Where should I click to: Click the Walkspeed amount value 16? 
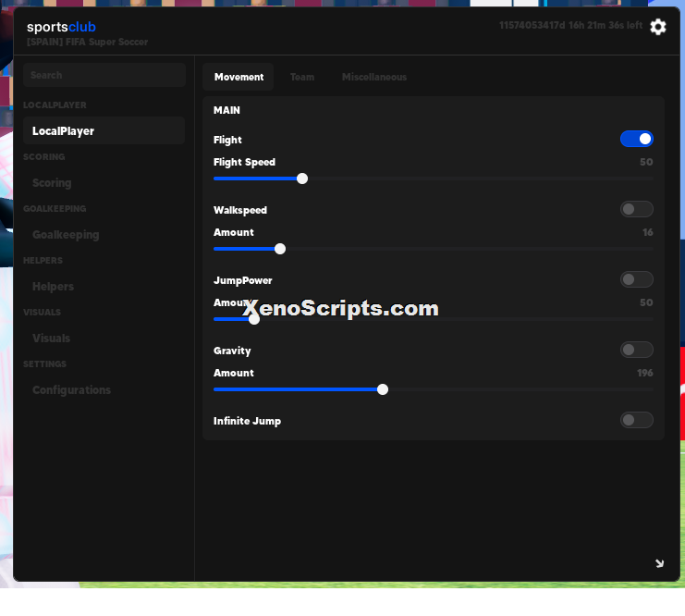[x=648, y=232]
